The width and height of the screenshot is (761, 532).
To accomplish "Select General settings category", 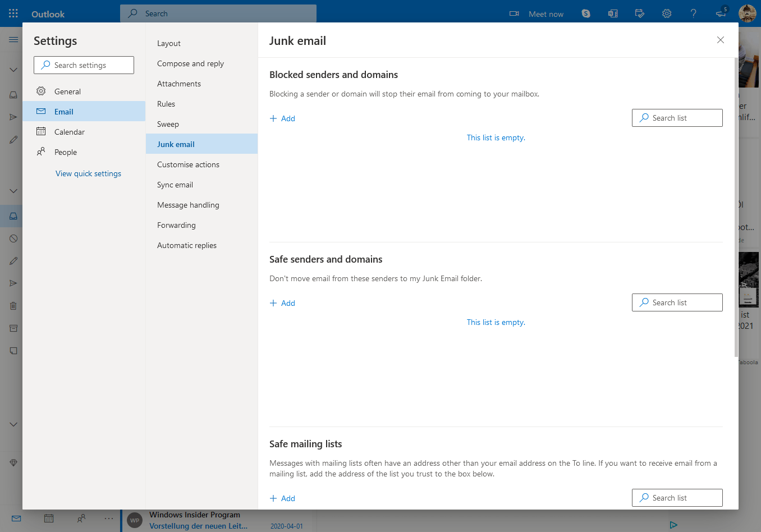I will (x=67, y=91).
